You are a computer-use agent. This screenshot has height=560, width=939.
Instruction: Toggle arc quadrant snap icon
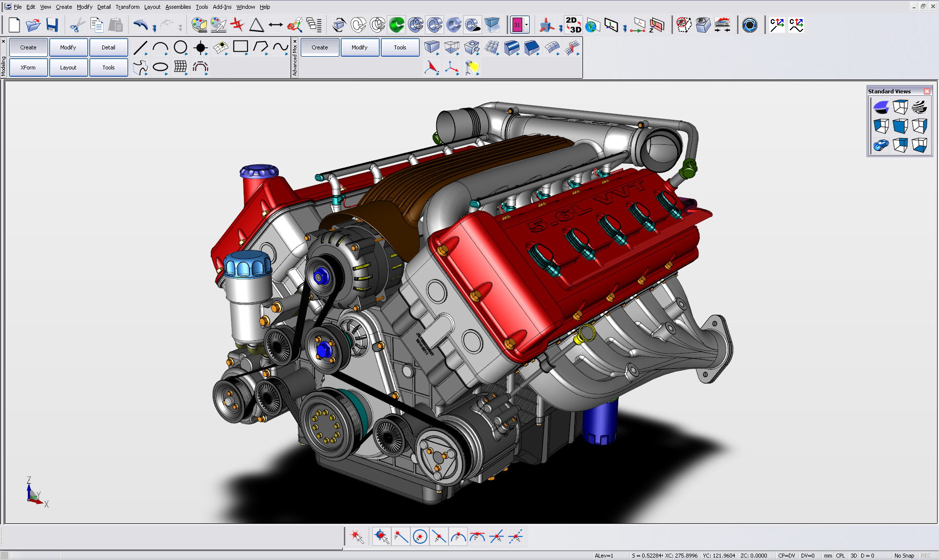point(458,537)
